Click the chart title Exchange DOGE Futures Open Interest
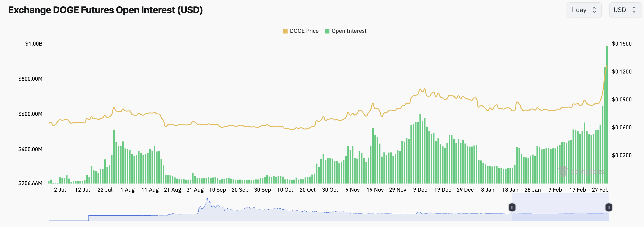 tap(105, 10)
